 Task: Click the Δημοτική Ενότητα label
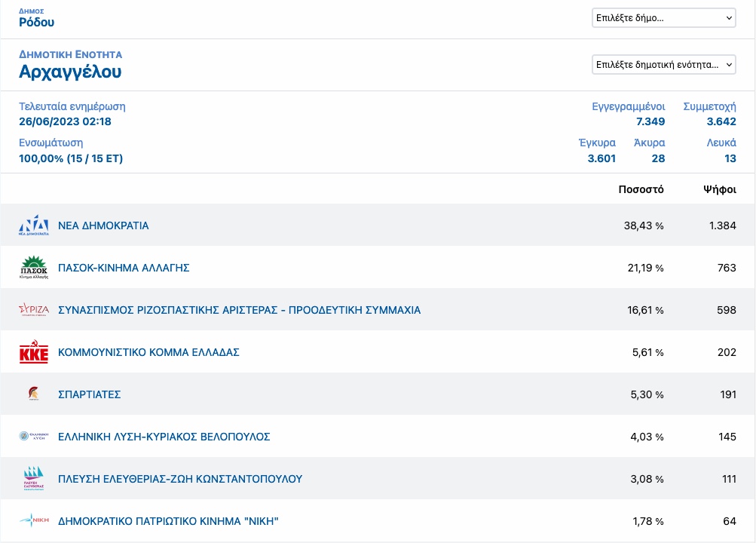click(x=70, y=54)
